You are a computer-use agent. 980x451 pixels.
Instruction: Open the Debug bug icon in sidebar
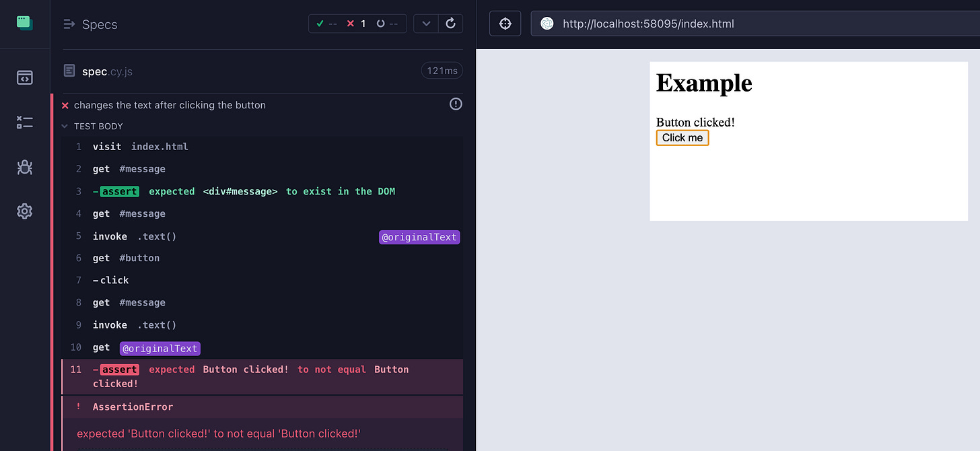[24, 168]
